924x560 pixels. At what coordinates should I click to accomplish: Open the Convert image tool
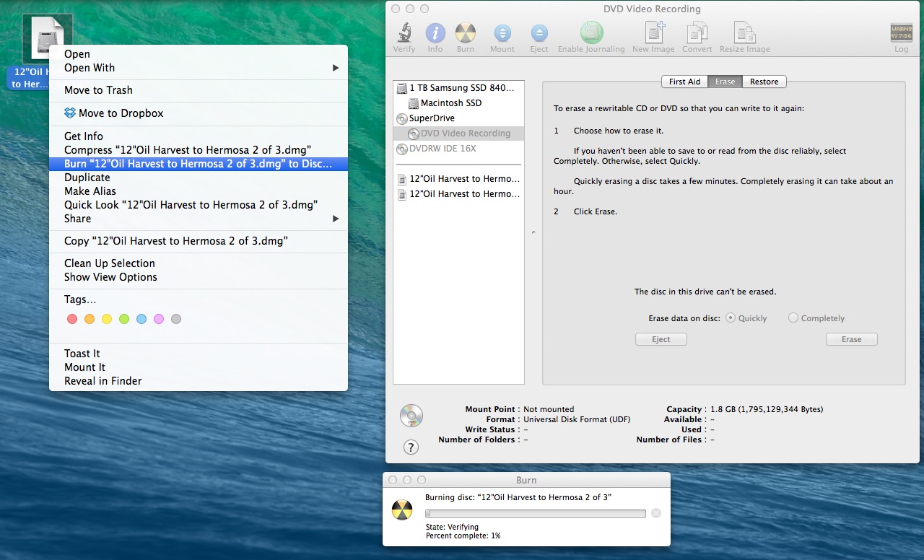696,32
